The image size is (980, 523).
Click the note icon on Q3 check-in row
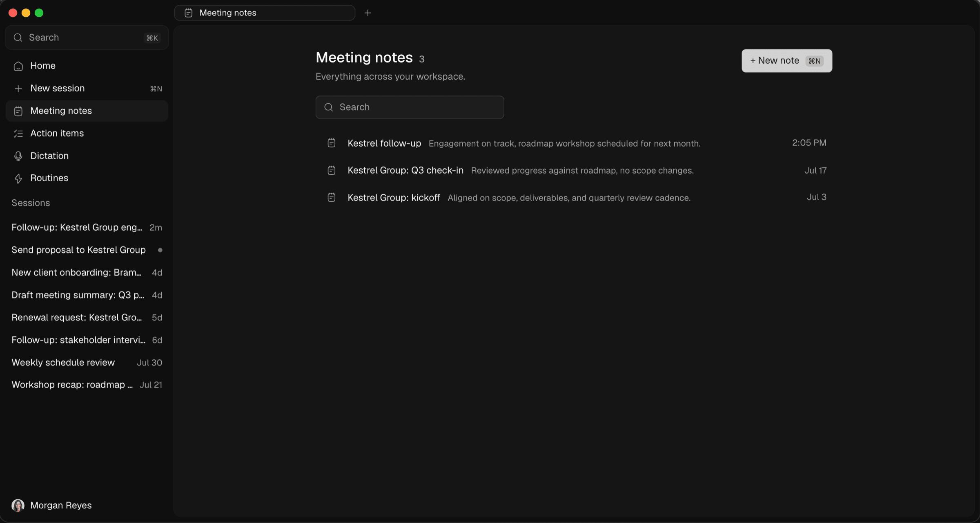(331, 170)
